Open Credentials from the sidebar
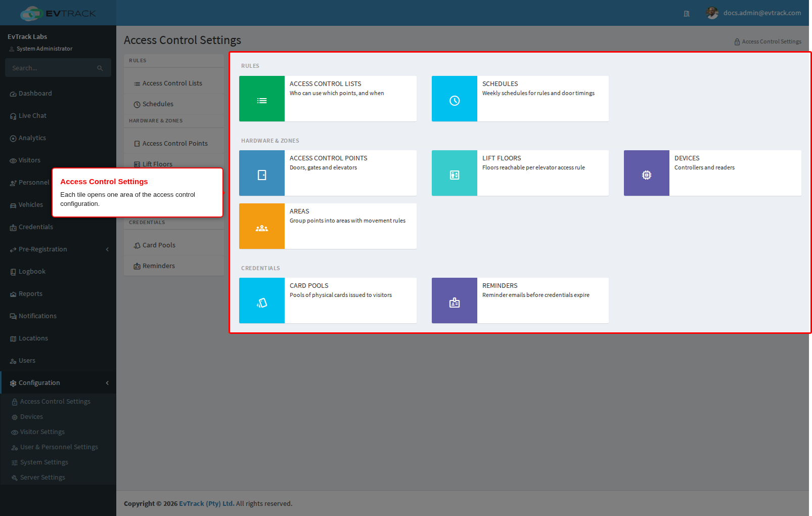The height and width of the screenshot is (516, 812). [58, 227]
